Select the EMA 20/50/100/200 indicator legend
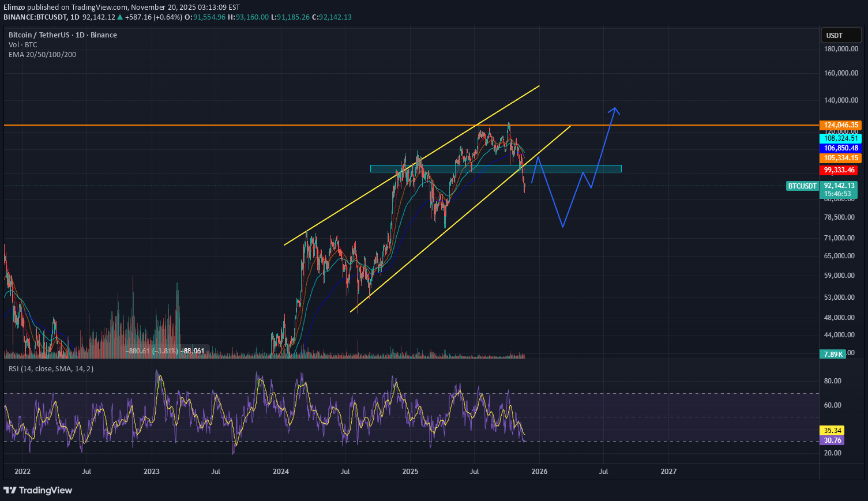 [x=42, y=55]
